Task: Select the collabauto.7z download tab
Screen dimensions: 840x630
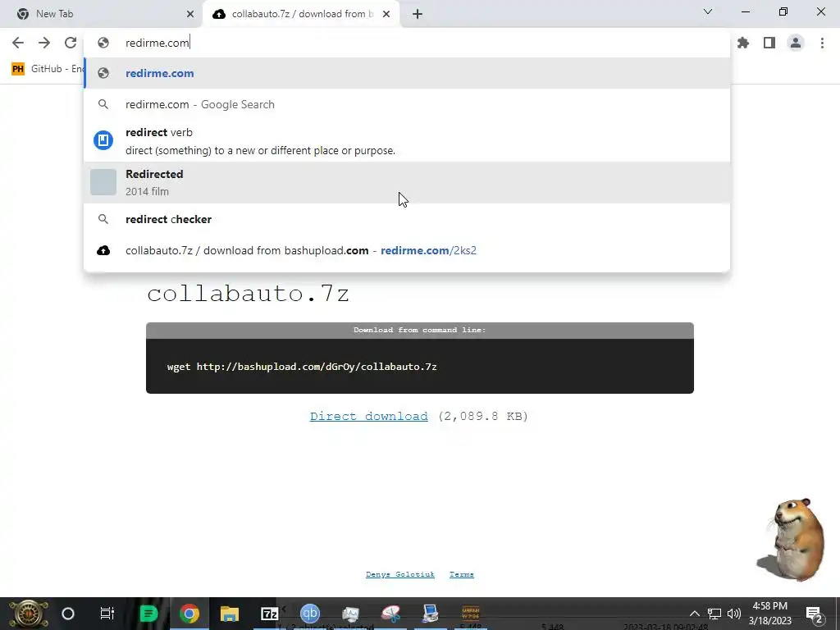Action: click(x=302, y=14)
